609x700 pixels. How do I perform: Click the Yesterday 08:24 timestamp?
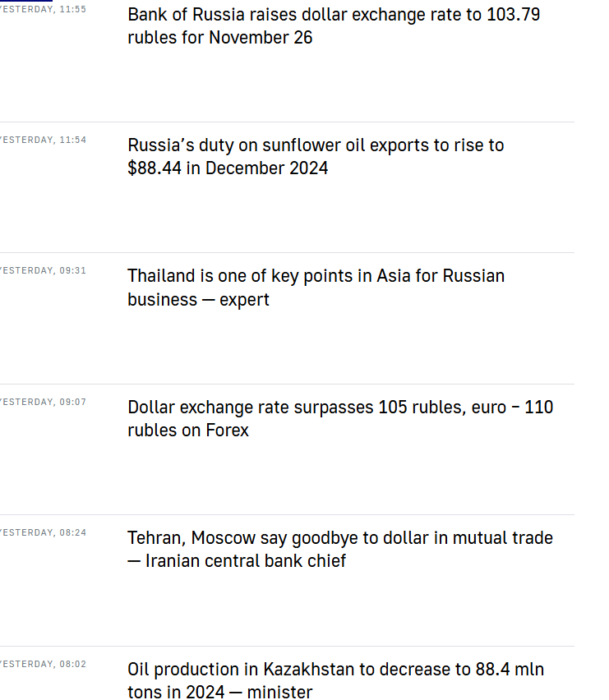pos(43,533)
